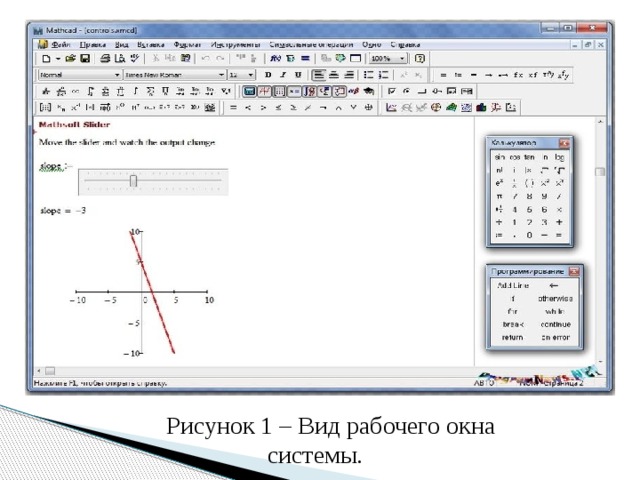Toggle bold text formatting

pyautogui.click(x=268, y=75)
